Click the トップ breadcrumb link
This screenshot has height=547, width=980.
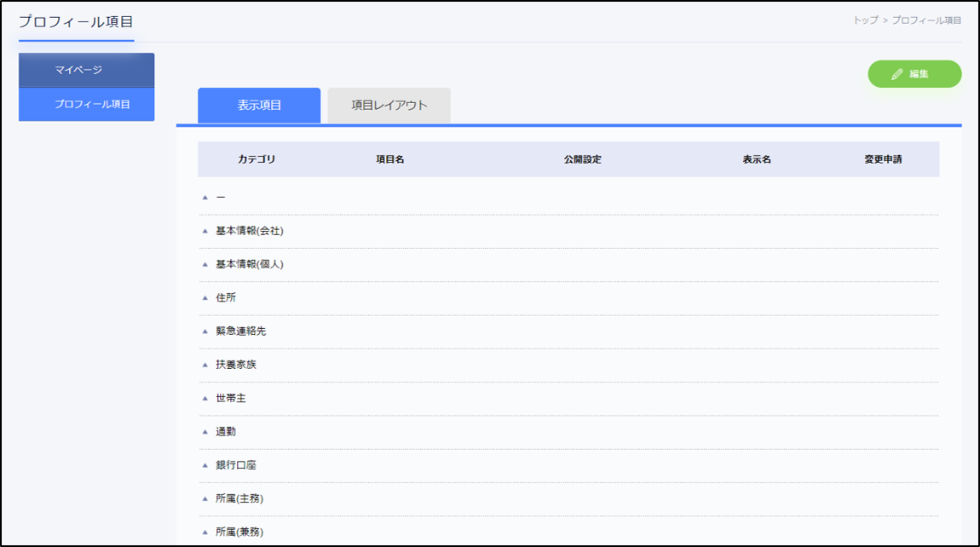tap(865, 20)
